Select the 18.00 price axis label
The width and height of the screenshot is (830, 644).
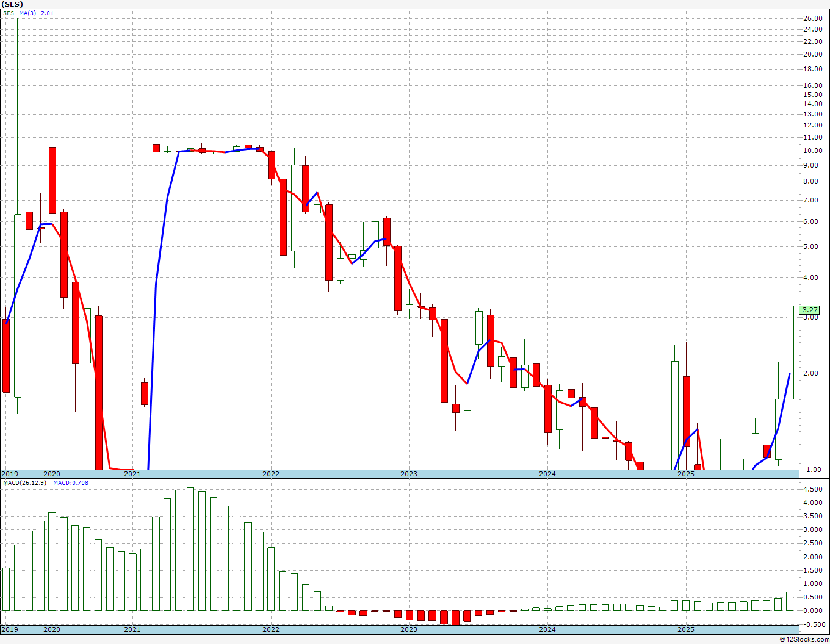812,70
